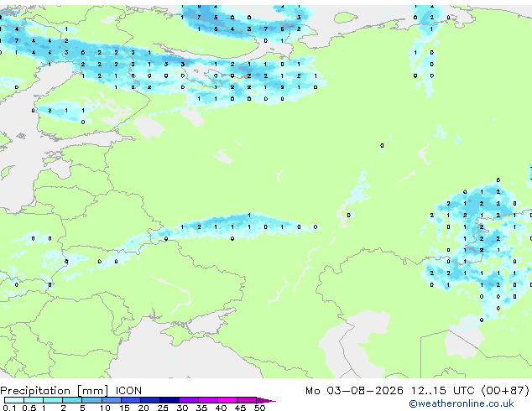
Task: Click the 20–25 mm dark blue swatch
Action: click(150, 400)
